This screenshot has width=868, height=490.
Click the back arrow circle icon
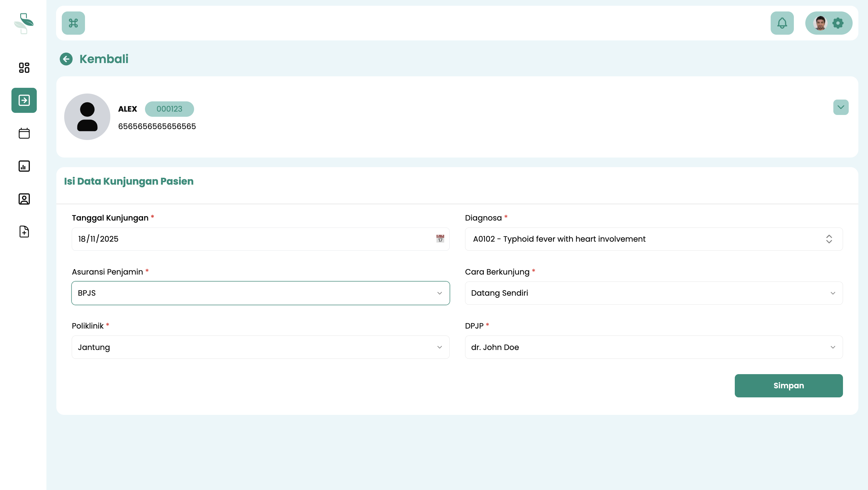pyautogui.click(x=66, y=59)
